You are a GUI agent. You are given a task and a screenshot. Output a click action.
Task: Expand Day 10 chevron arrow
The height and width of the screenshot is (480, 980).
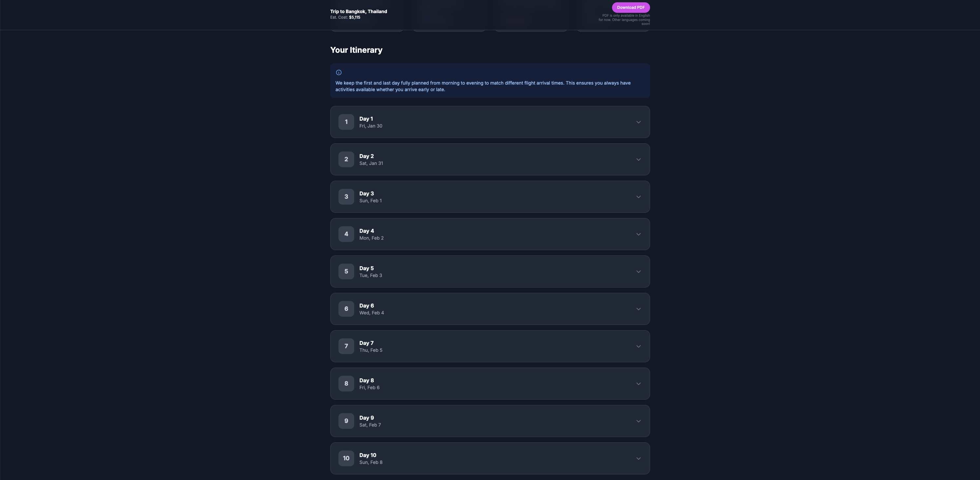click(x=638, y=458)
